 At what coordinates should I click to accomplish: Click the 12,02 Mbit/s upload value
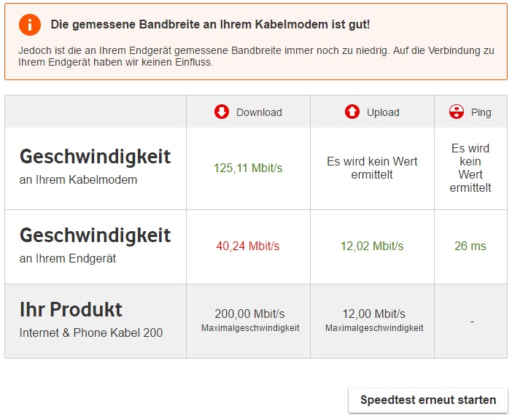[x=372, y=246]
